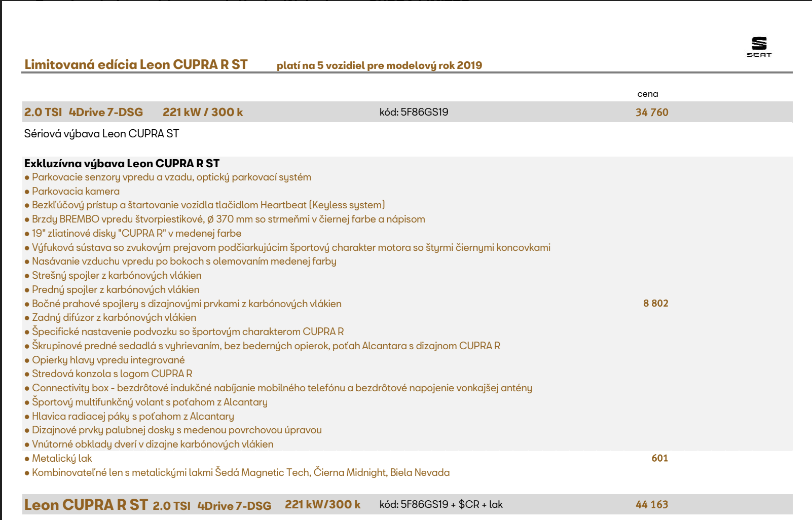Select heading 'Limitovaná edícia Leon CUPRA R ST'
Viewport: 812px width, 520px height.
pos(136,64)
